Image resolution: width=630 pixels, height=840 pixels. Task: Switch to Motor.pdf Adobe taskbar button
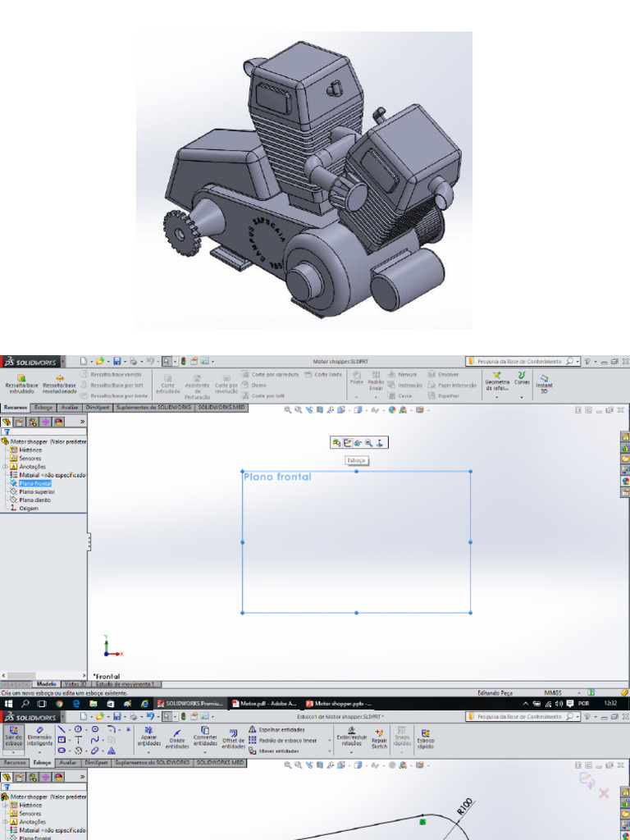coord(265,703)
